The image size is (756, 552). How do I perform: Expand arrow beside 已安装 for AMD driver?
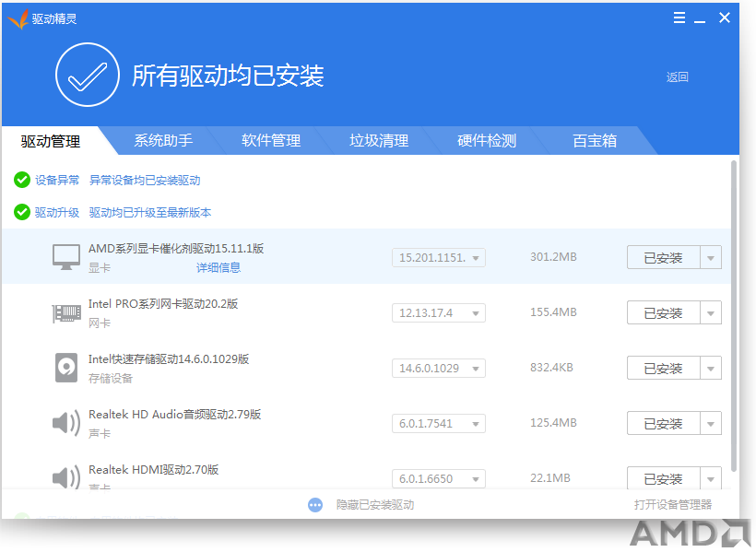click(711, 257)
